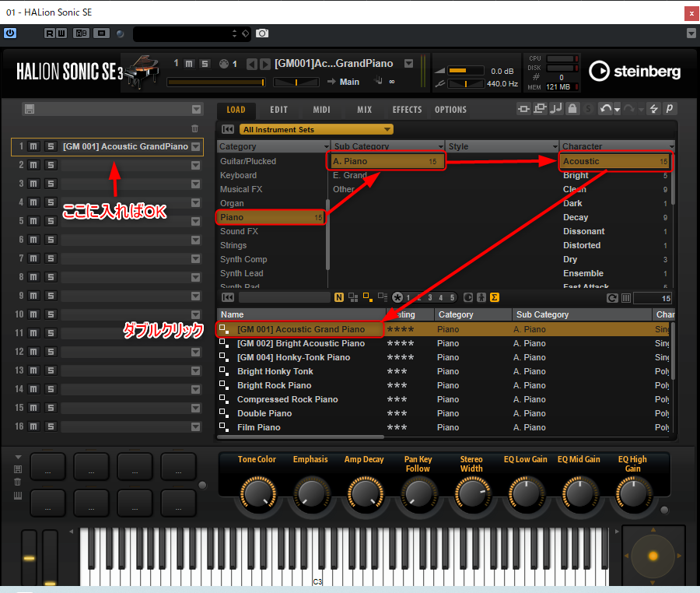
Task: Open the Character column header dropdown
Action: click(671, 146)
